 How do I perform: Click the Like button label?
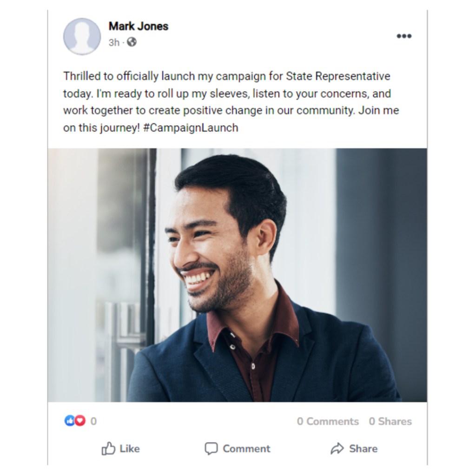tap(130, 449)
